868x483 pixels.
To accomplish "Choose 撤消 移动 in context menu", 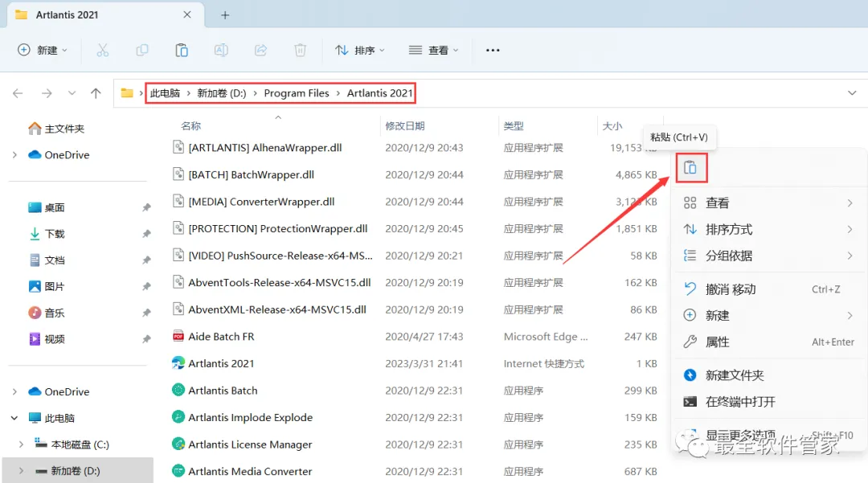I will pyautogui.click(x=769, y=289).
